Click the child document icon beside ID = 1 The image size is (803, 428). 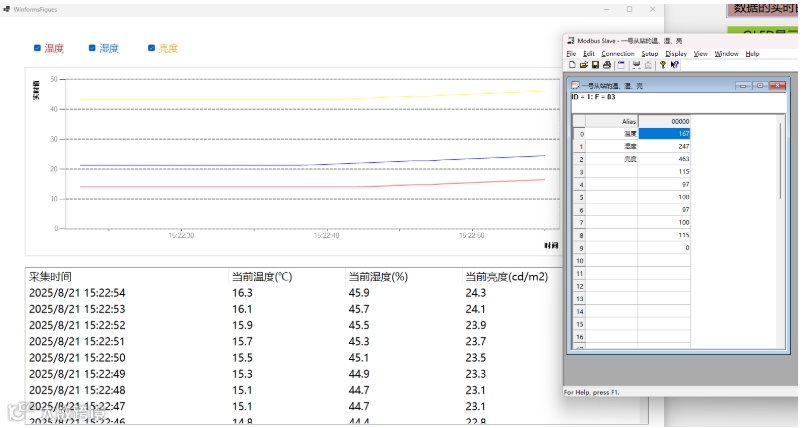pyautogui.click(x=576, y=85)
